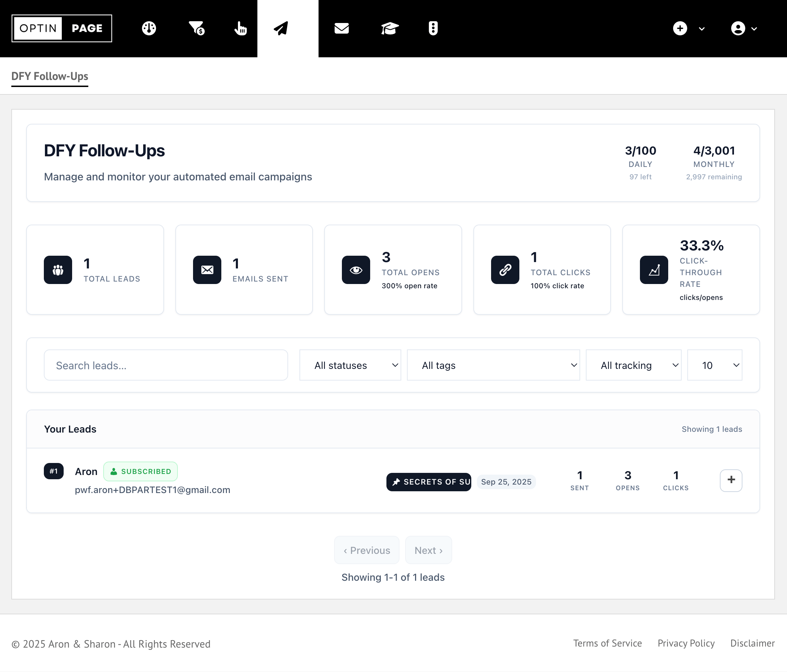787x672 pixels.
Task: Click the Secrets of Su tag badge
Action: click(429, 482)
